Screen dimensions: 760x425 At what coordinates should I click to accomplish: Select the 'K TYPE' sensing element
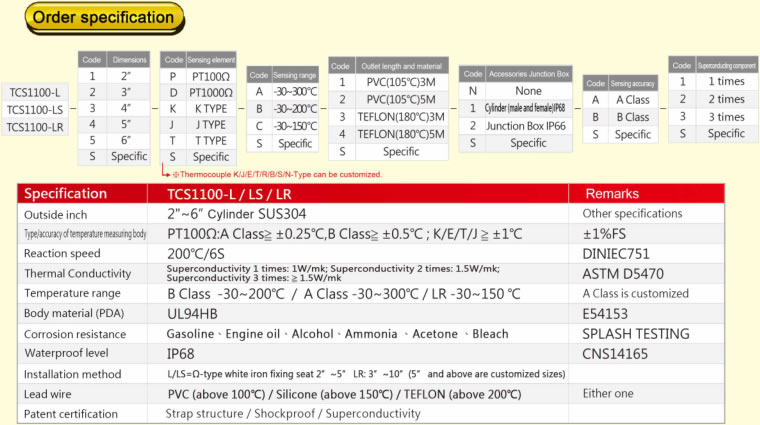[x=211, y=109]
